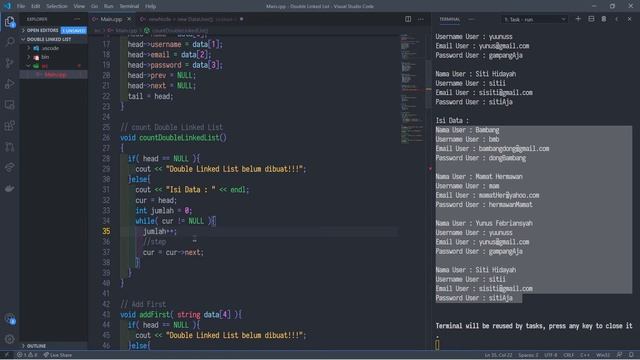Expand the bin folder
640x360 pixels.
44,57
